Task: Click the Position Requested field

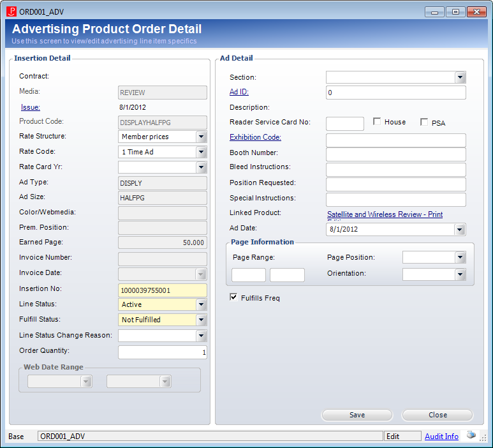Action: 396,184
